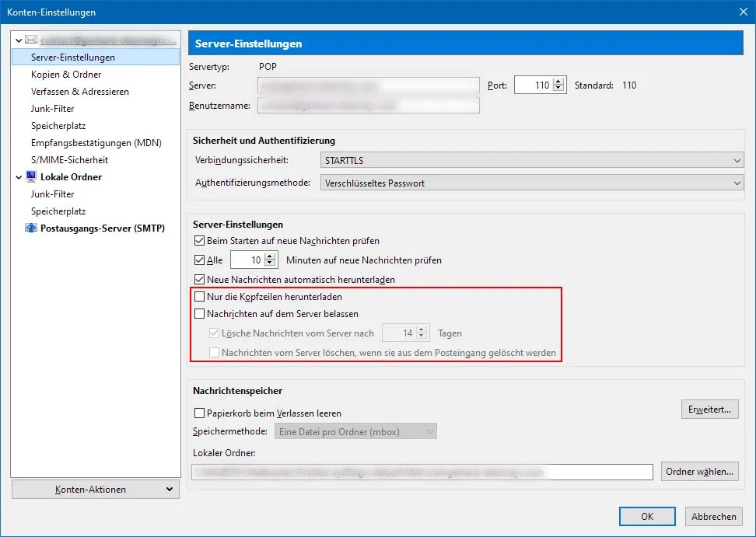Screen dimensions: 756x537
Task: Open the Konten-Aktionen dropdown menu
Action: click(x=96, y=490)
